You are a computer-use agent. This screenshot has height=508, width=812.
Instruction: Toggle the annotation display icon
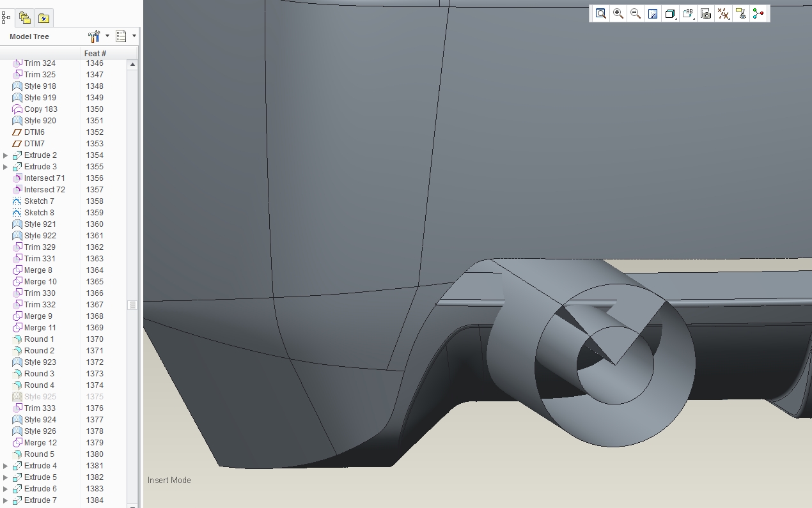tap(741, 13)
